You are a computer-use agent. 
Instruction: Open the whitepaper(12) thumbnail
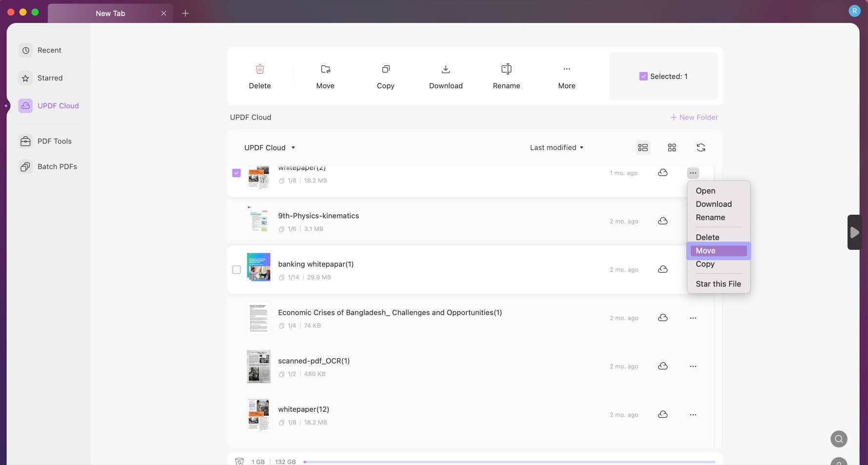[258, 415]
